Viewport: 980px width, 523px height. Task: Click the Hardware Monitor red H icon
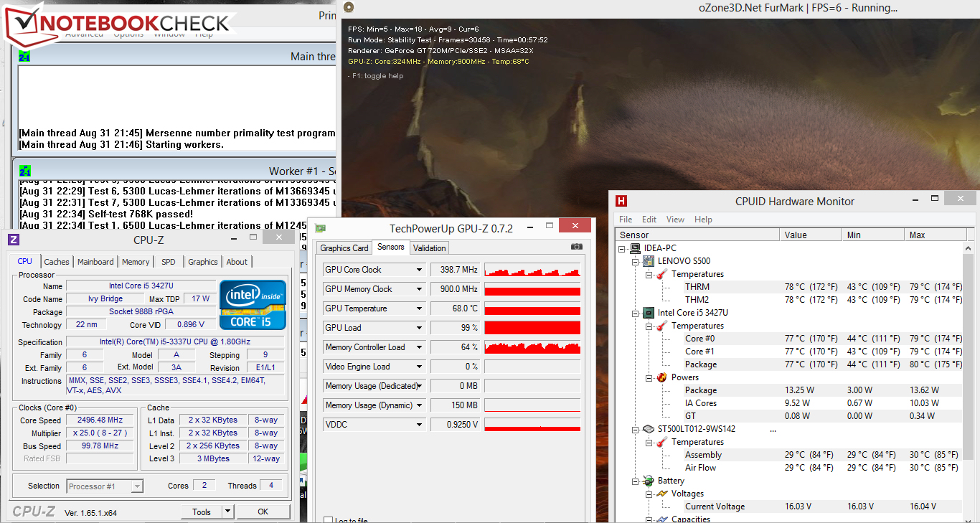[x=622, y=202]
